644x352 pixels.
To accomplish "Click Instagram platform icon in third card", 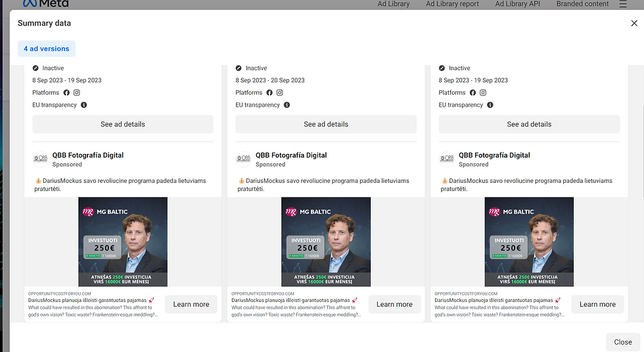I will tap(483, 93).
